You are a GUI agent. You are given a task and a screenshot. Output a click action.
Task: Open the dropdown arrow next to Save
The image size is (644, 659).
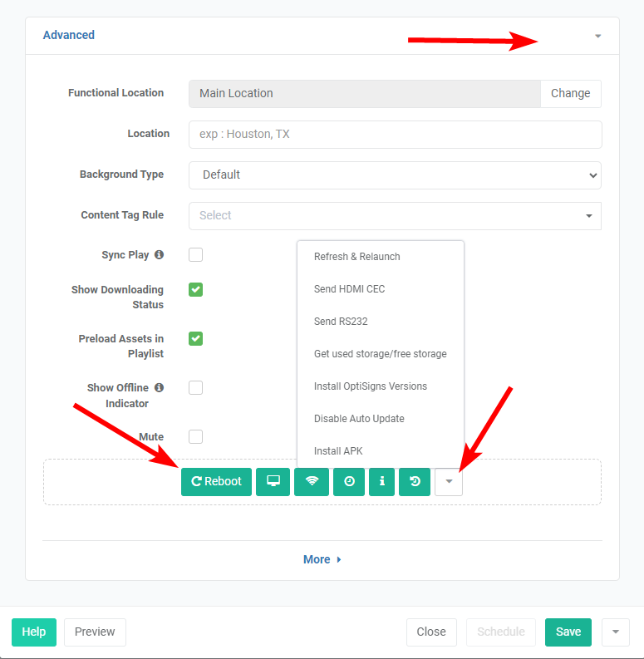(616, 632)
